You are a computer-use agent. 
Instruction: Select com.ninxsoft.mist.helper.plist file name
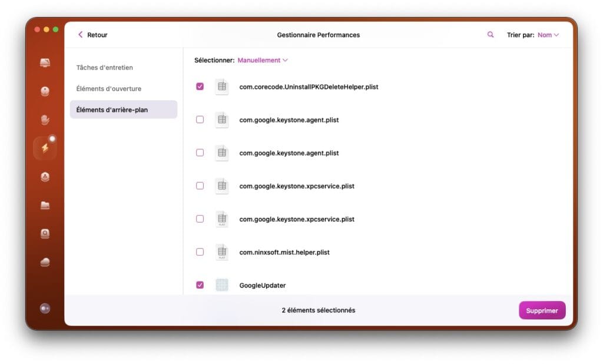[284, 253]
